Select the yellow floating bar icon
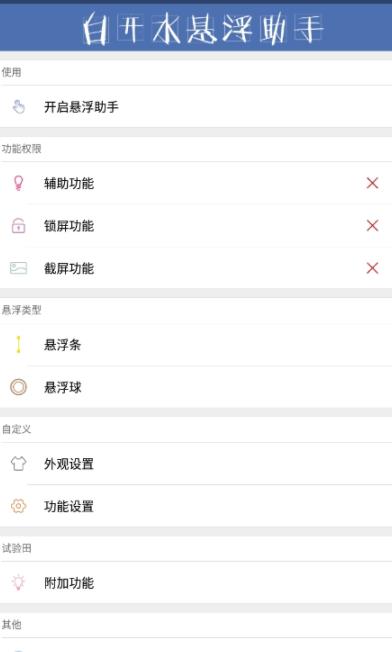 (18, 344)
